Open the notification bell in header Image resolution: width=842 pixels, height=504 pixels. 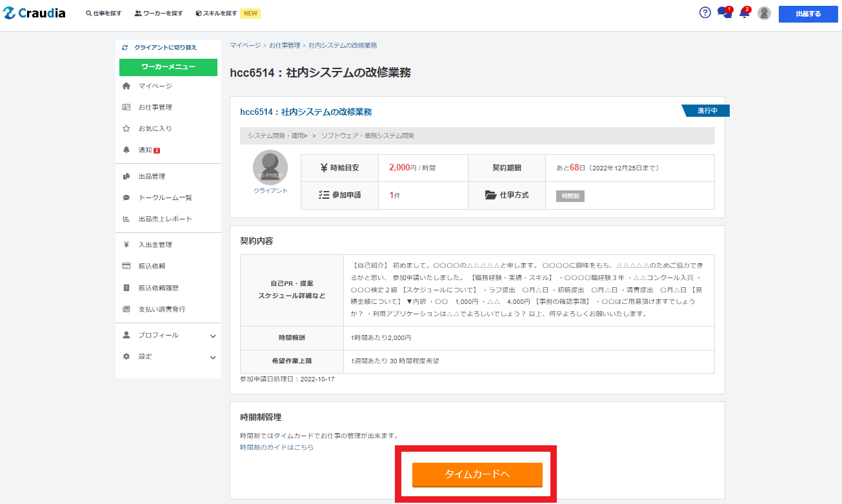tap(744, 13)
